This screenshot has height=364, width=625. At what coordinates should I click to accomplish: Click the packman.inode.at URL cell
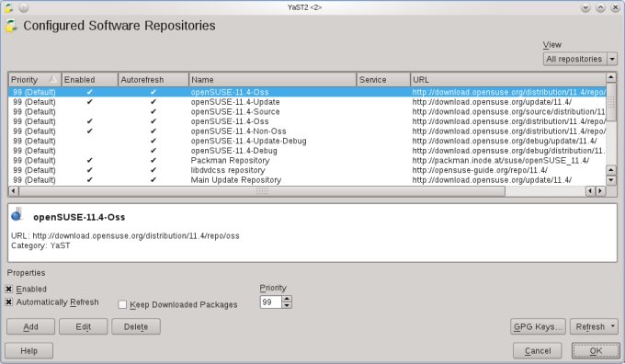point(501,160)
